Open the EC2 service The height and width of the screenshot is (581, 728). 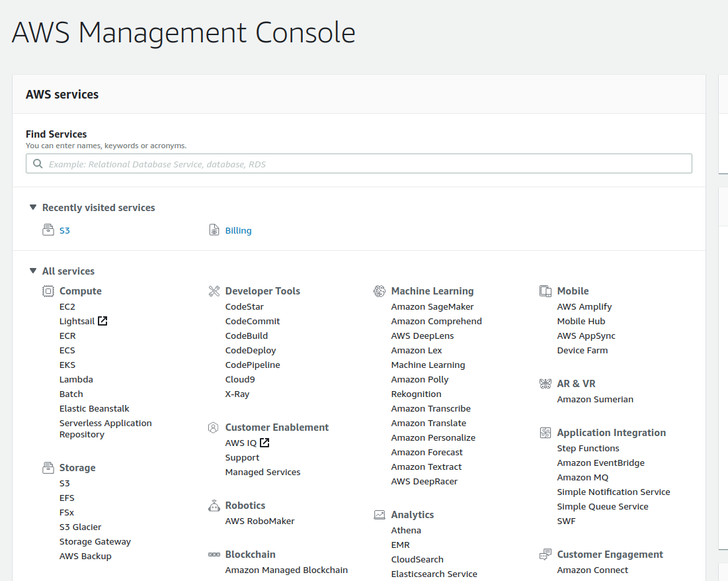point(67,307)
